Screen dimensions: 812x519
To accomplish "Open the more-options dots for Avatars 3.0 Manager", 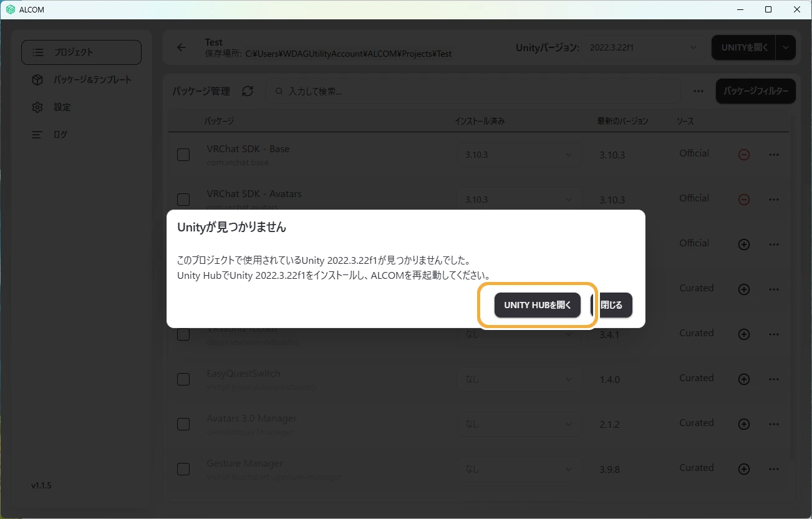I will (774, 424).
